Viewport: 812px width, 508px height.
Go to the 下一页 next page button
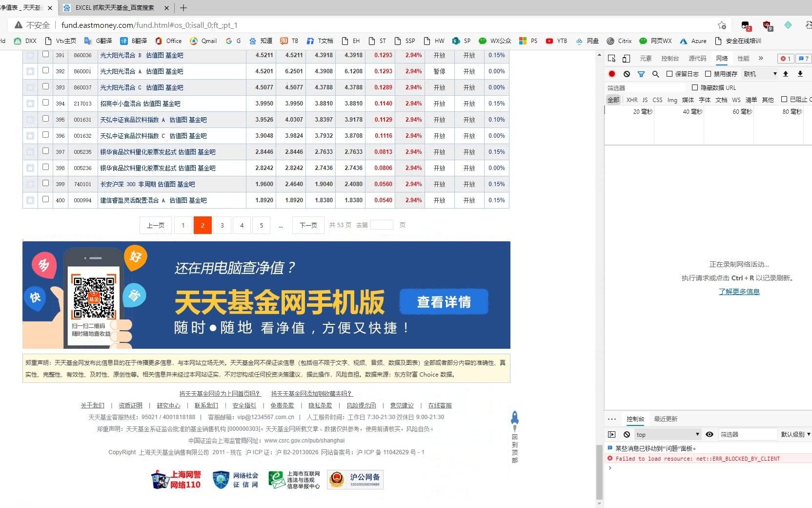308,225
